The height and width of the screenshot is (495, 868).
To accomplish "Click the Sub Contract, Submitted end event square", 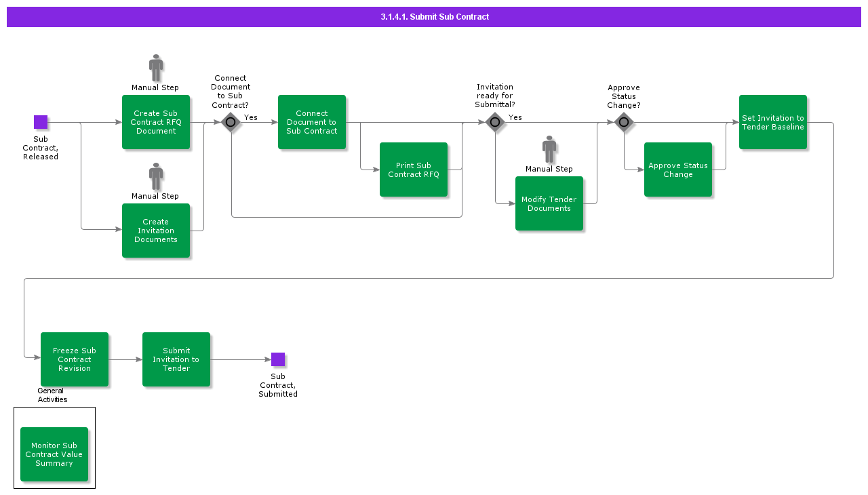I will pos(278,359).
